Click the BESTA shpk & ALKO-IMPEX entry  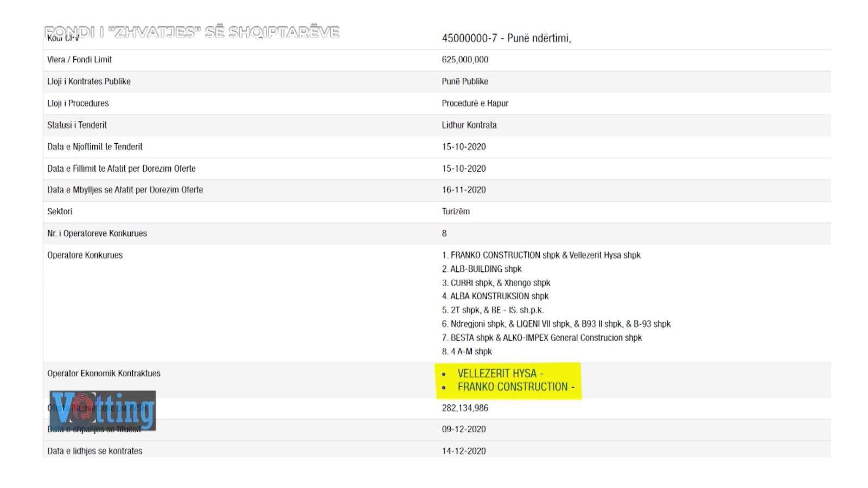[x=542, y=338]
